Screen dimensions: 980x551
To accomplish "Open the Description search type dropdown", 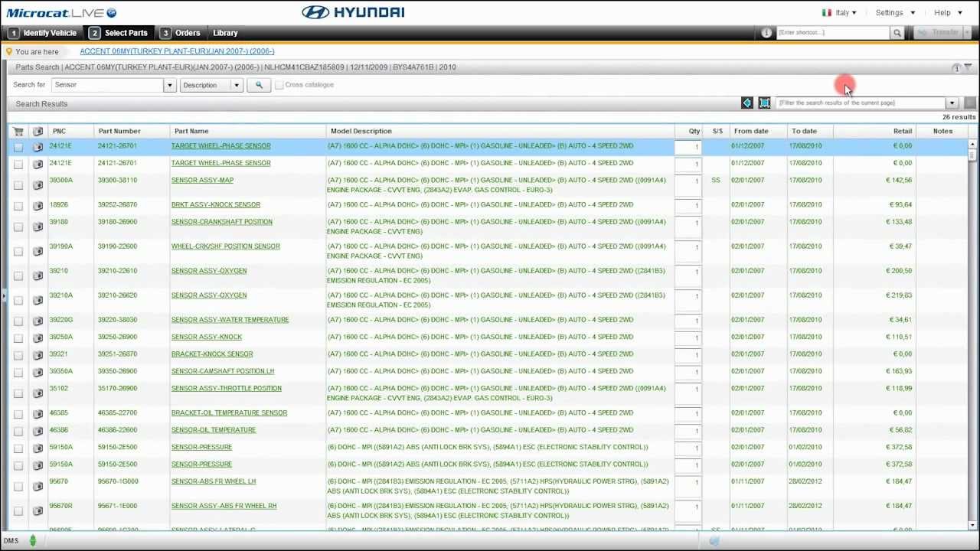I will click(237, 85).
